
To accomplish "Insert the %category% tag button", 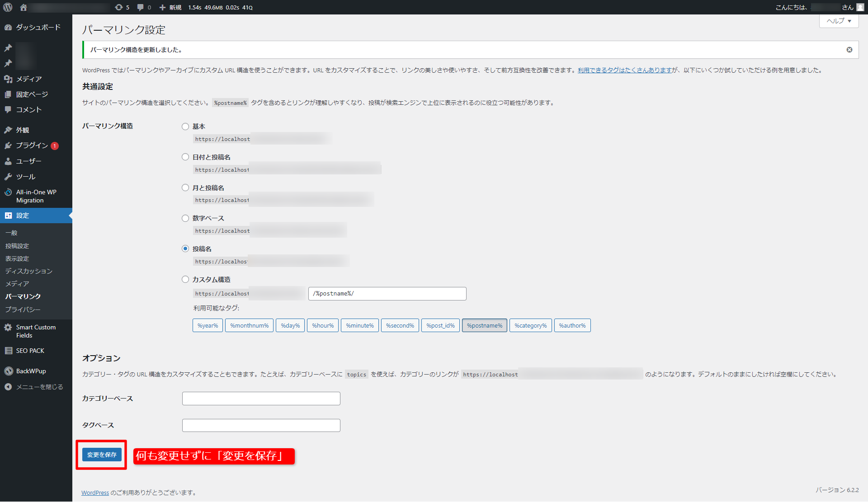I will pos(530,325).
